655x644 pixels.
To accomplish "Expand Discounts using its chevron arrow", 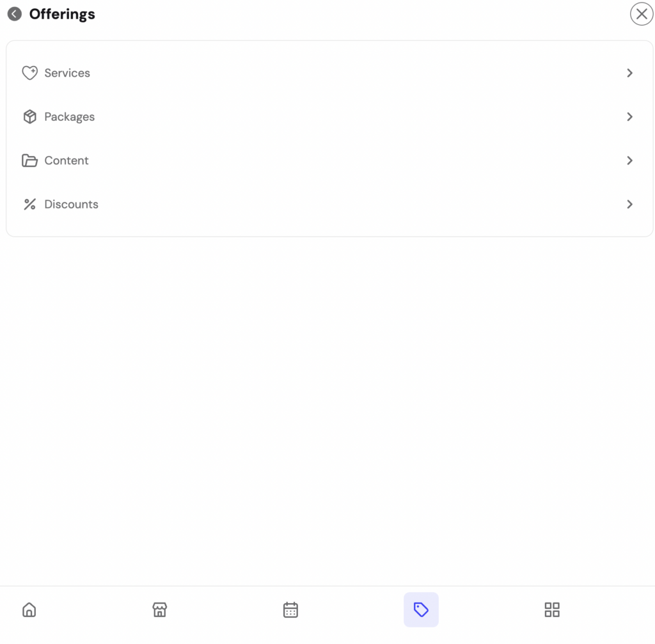I will [x=629, y=204].
